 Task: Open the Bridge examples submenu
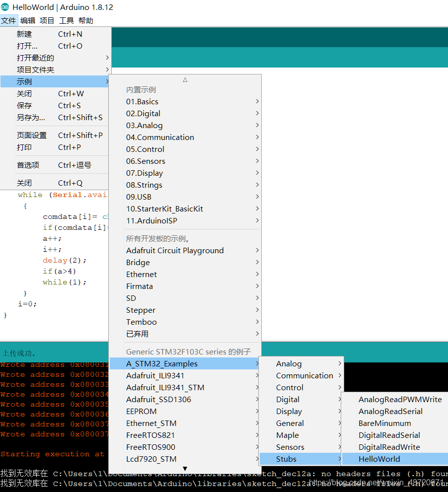pyautogui.click(x=185, y=263)
